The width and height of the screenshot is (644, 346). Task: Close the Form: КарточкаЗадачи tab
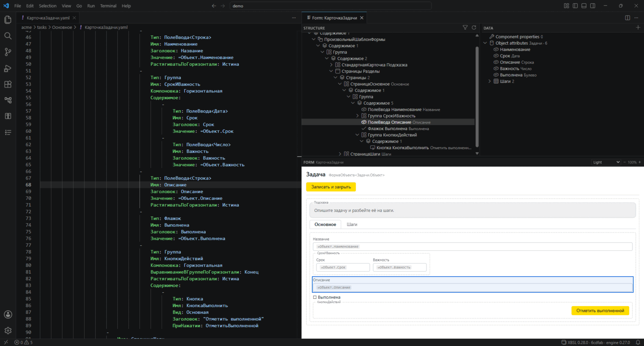[x=362, y=18]
